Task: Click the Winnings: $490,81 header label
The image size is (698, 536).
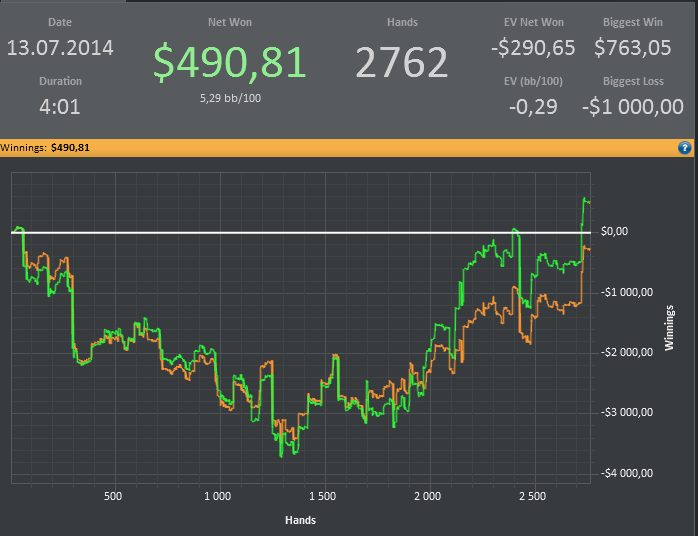Action: coord(45,147)
